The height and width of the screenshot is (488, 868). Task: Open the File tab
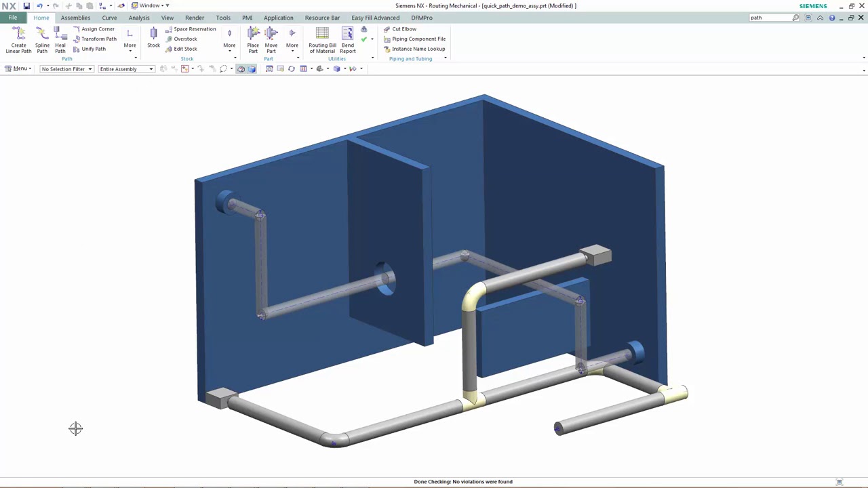pyautogui.click(x=13, y=18)
